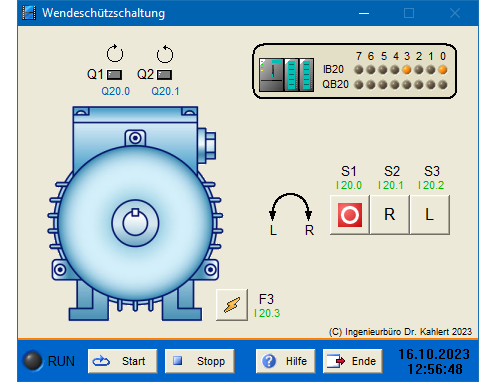Image resolution: width=497 pixels, height=382 pixels.
Task: Click the Q2 contactor indicator lamp
Action: pos(164,75)
